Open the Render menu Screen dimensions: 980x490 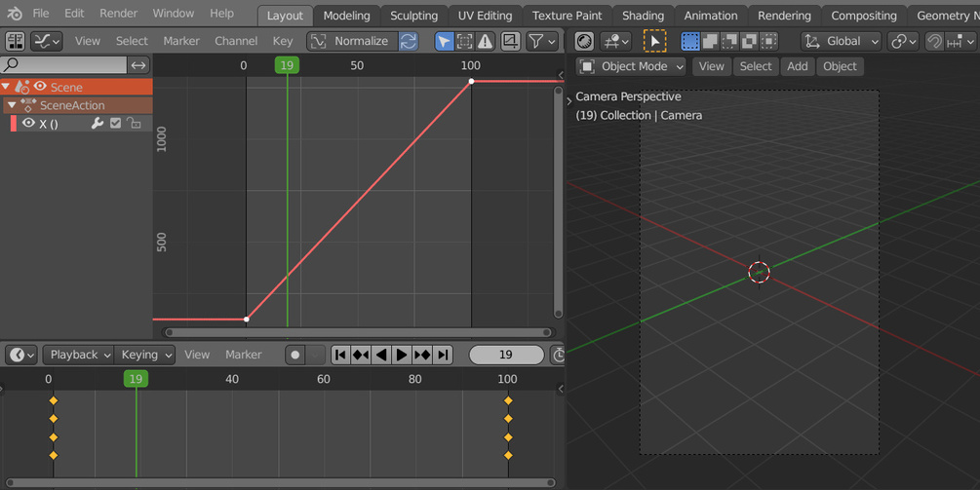pyautogui.click(x=118, y=13)
